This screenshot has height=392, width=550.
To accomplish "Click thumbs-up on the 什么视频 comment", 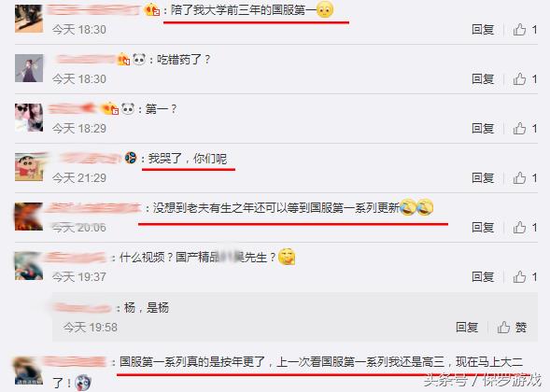I will click(x=519, y=277).
